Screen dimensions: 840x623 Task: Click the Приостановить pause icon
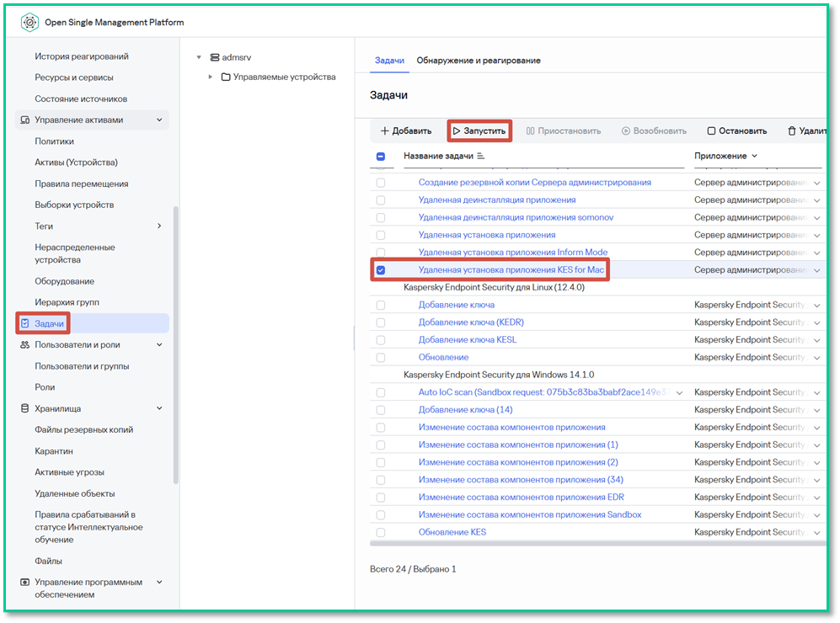530,131
